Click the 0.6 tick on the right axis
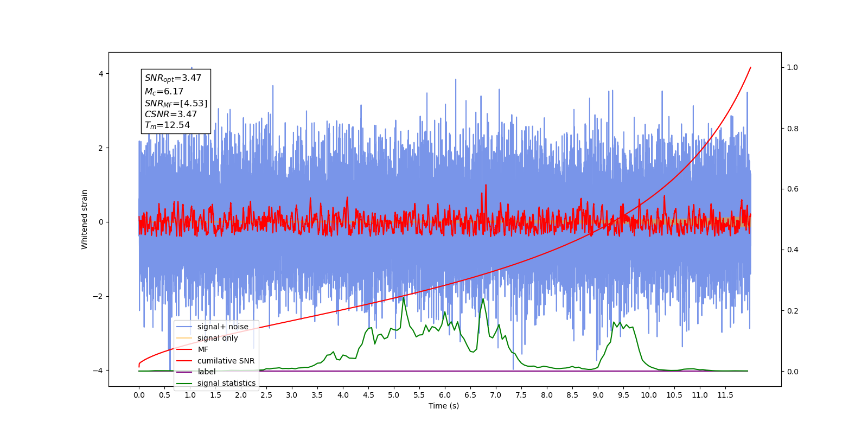Viewport: 868px width, 434px height. pos(793,189)
